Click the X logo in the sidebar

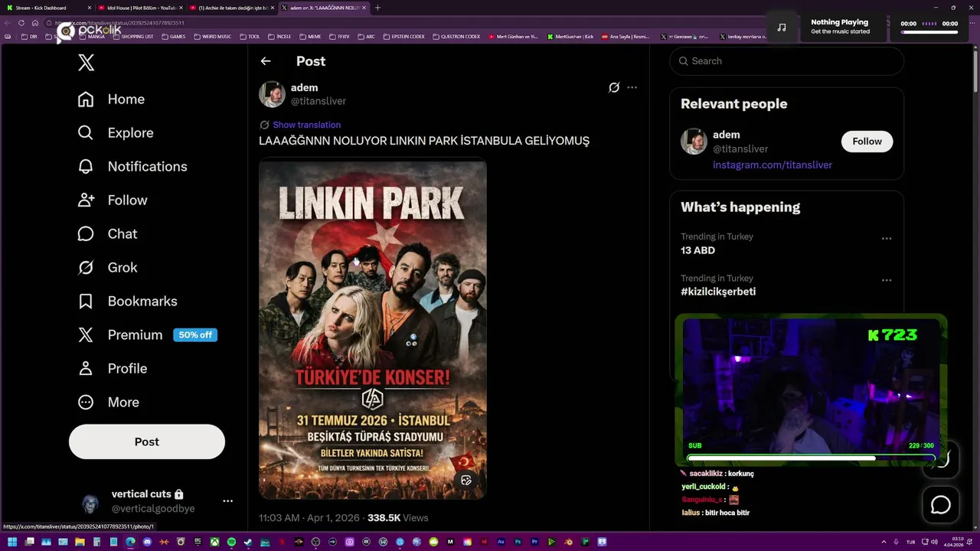click(86, 63)
